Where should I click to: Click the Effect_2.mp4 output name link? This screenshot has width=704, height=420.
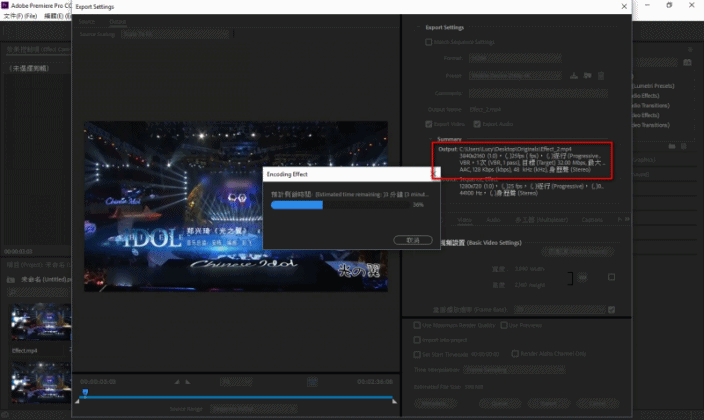pos(485,109)
